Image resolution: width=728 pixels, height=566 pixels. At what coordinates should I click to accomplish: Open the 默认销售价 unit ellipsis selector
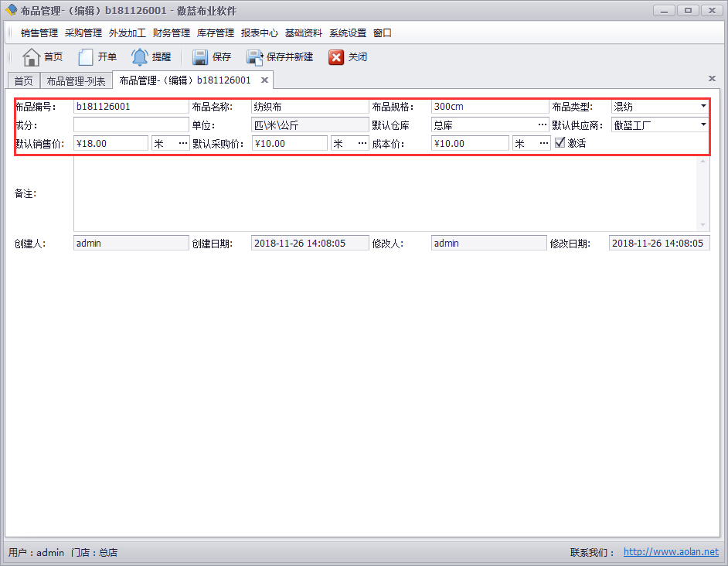[182, 143]
